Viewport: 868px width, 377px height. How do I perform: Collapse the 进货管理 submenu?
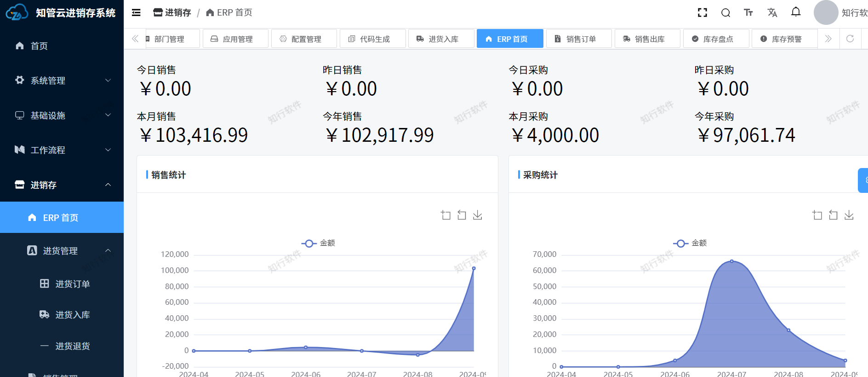tap(68, 251)
